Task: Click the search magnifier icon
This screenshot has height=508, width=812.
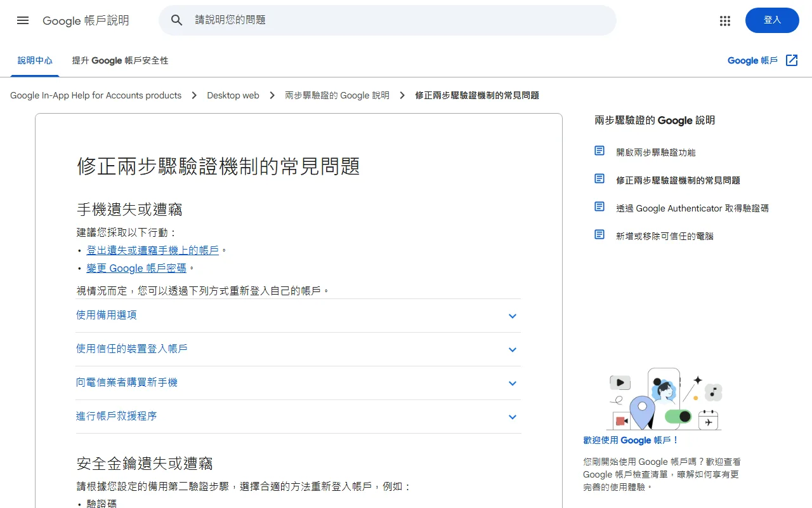Action: pos(177,20)
